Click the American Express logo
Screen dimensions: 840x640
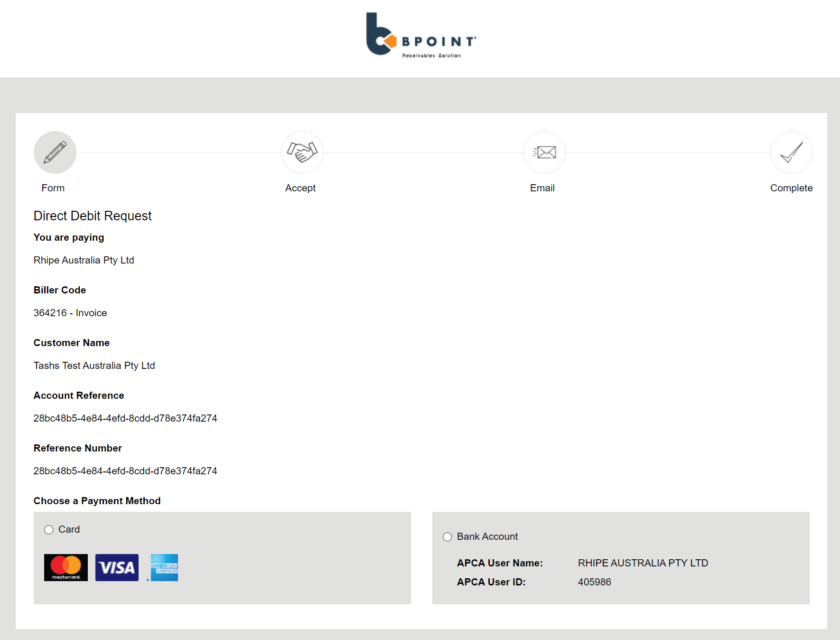(164, 567)
